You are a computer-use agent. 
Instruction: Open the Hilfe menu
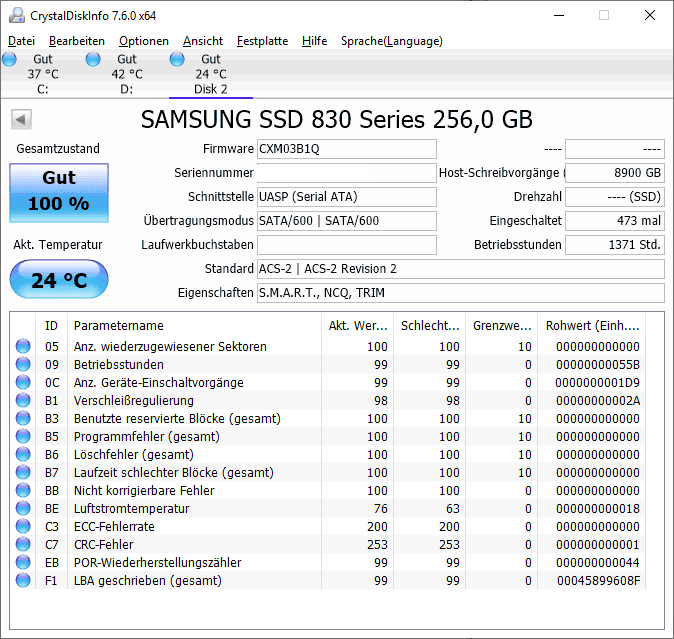pos(314,41)
